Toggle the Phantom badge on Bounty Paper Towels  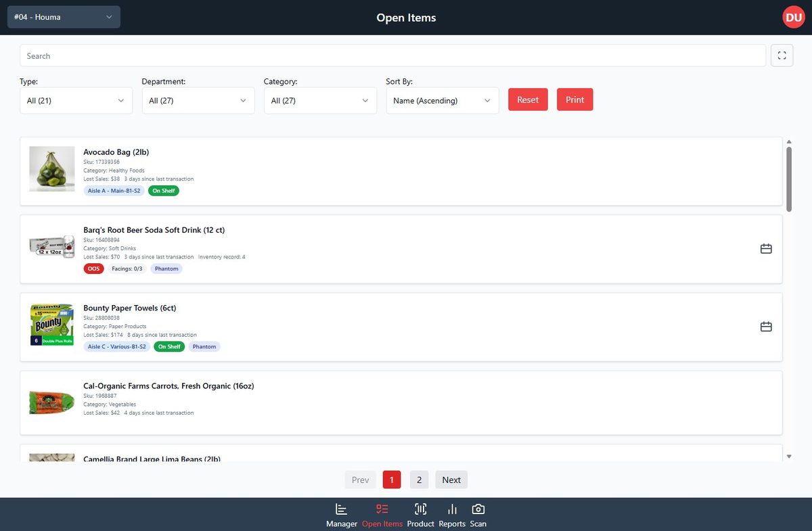[204, 346]
